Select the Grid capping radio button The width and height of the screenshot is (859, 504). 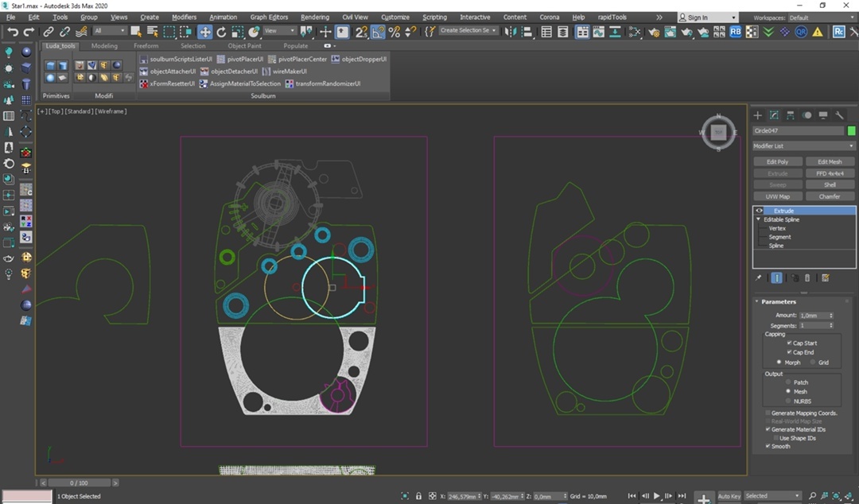tap(813, 362)
